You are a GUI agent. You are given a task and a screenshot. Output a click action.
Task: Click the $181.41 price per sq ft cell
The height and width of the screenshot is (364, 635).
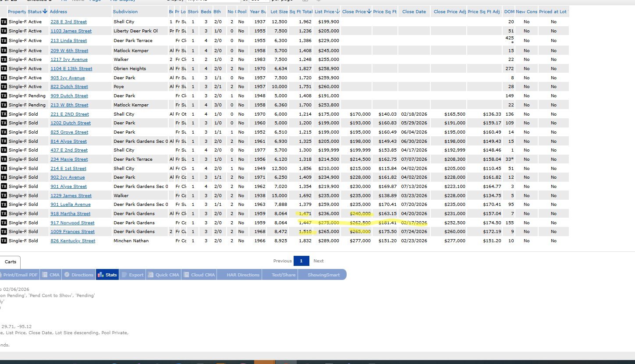point(387,223)
